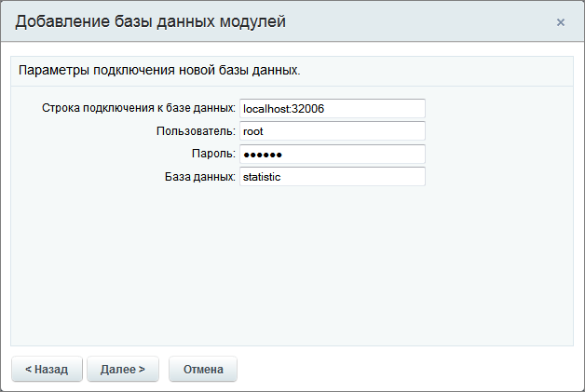585x392 pixels.
Task: Click the 'statistic' database name text
Action: (x=262, y=176)
